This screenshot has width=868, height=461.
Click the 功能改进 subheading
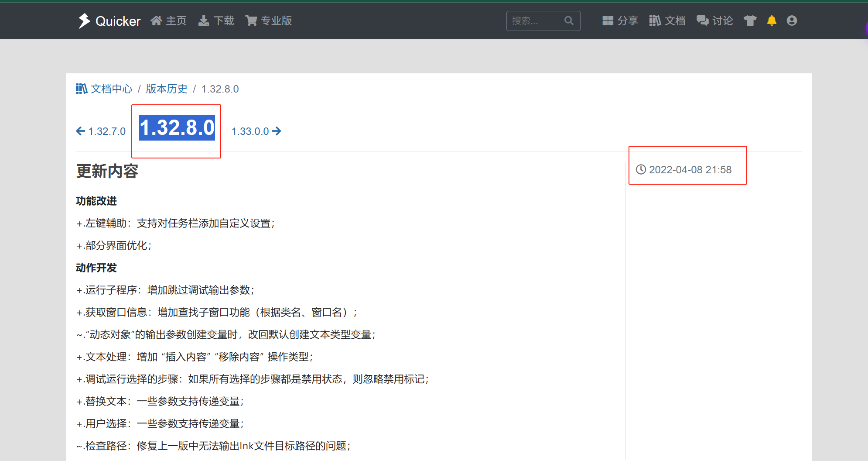coord(96,201)
